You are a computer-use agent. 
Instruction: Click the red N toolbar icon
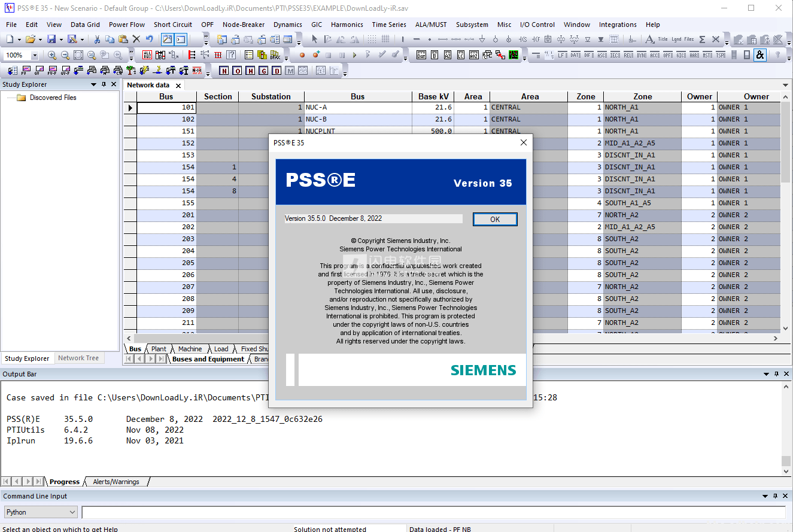click(224, 71)
